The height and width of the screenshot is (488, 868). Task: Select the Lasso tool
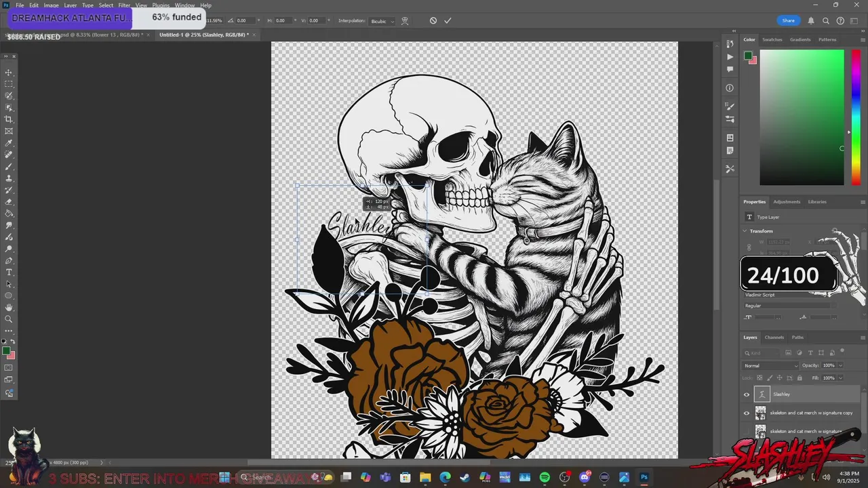tap(9, 96)
